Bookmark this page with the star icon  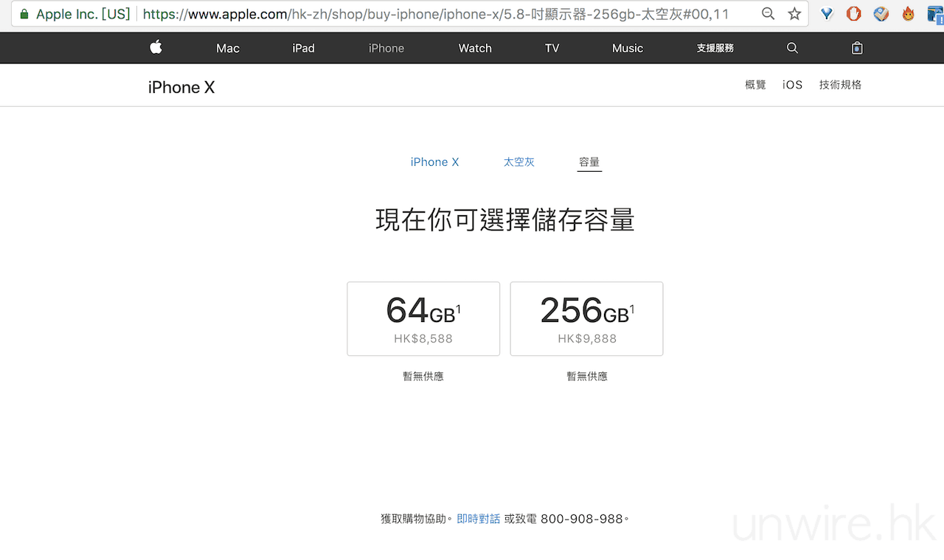794,14
